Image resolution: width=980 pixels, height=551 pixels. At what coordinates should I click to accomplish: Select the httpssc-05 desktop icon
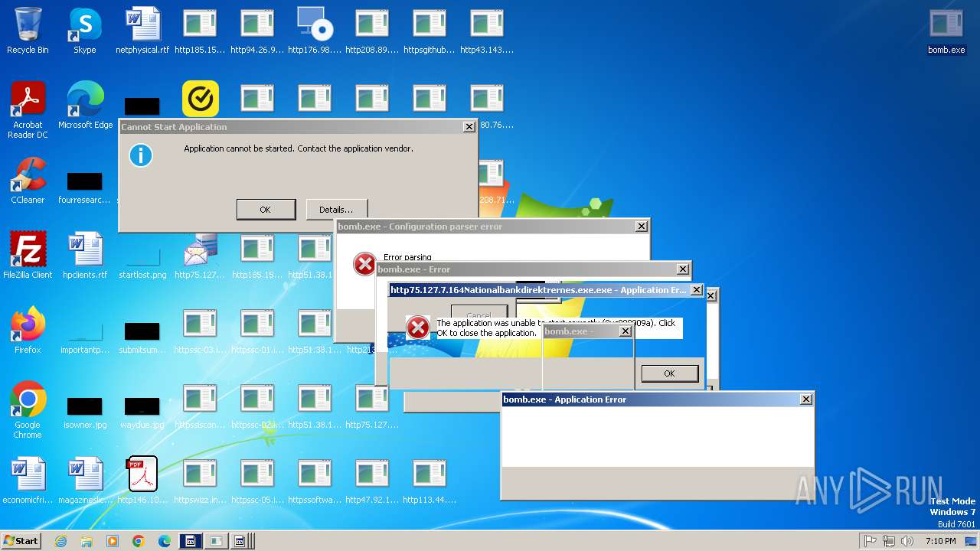coord(257,481)
